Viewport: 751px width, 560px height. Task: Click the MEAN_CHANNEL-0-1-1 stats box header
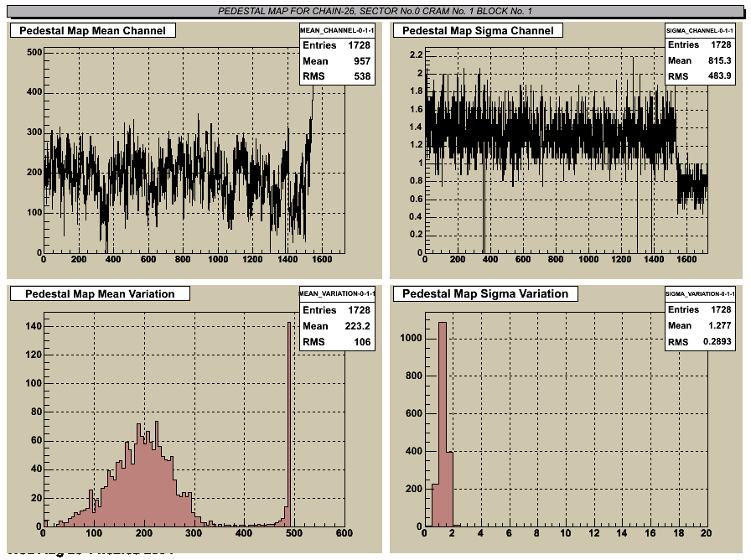click(x=337, y=30)
